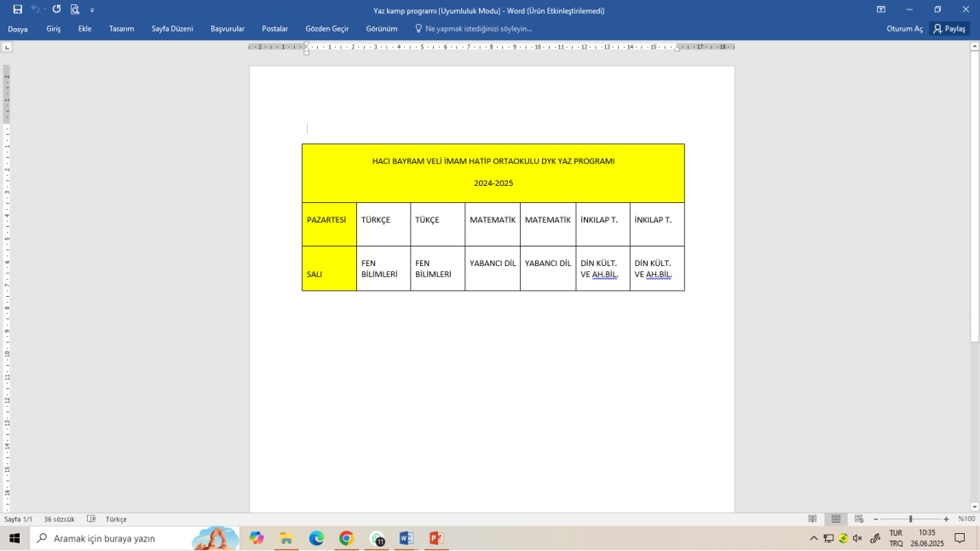Click Oturum Aç to sign in
The height and width of the screenshot is (551, 980).
pos(904,28)
